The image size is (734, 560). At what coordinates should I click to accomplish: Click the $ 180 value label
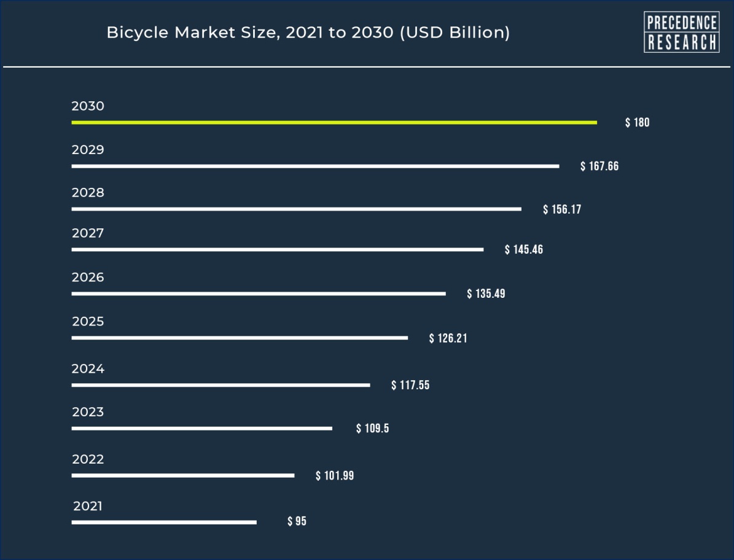(637, 123)
